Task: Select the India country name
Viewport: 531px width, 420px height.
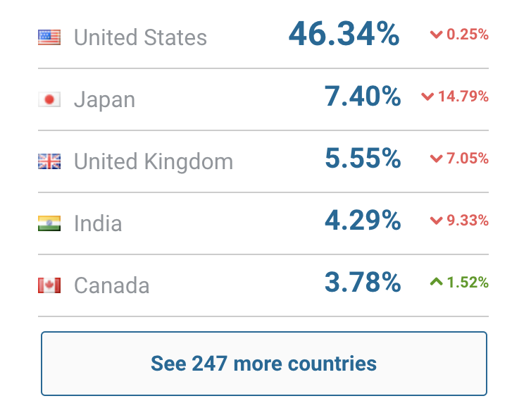Action: (x=98, y=223)
